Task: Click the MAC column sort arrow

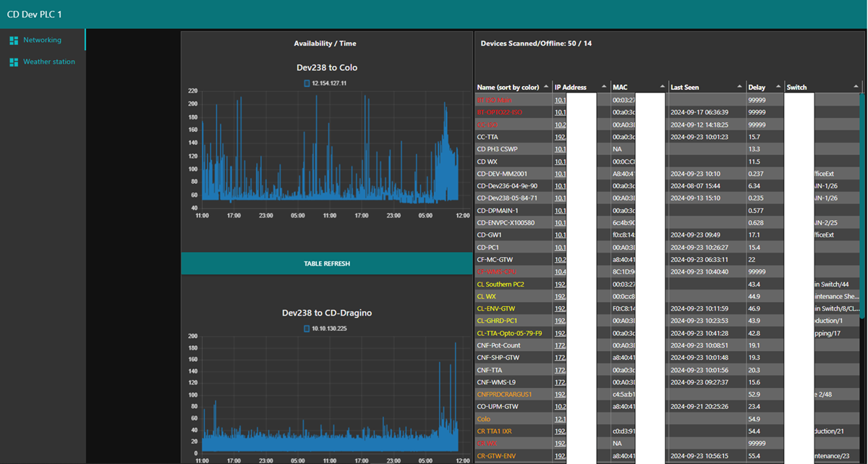Action: click(662, 87)
